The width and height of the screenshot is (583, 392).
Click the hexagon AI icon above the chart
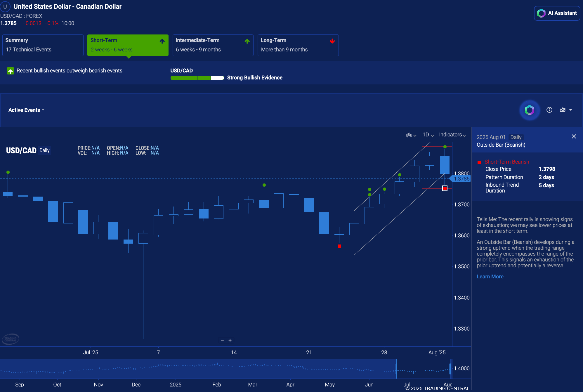[530, 110]
